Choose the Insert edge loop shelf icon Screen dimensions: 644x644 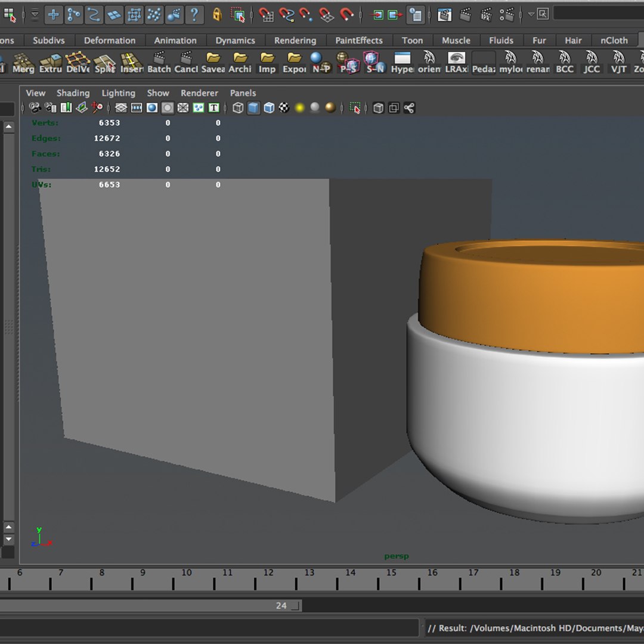click(x=131, y=63)
